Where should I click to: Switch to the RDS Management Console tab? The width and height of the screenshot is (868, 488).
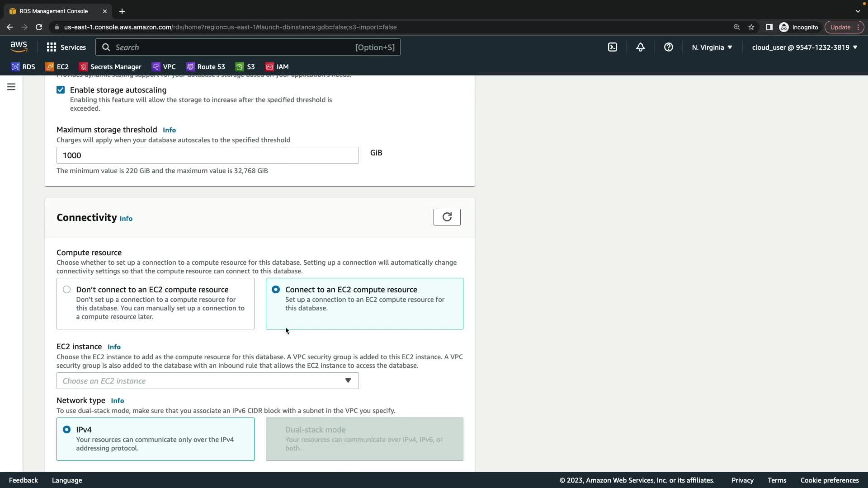(x=54, y=11)
